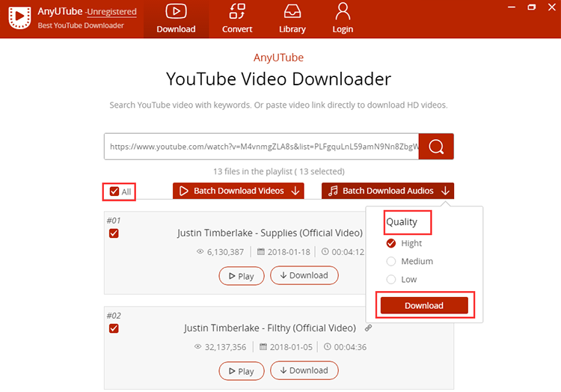561x392 pixels.
Task: Play the Filthy video
Action: [x=242, y=371]
